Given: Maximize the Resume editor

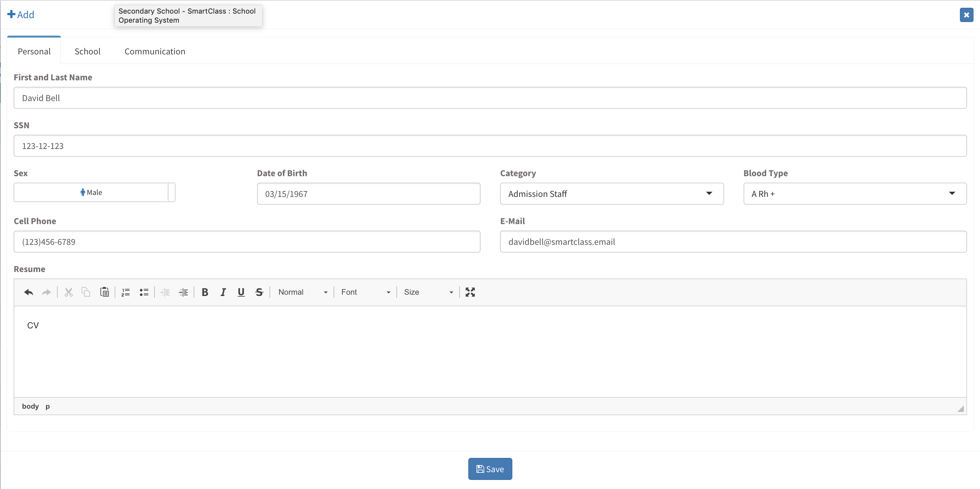Looking at the screenshot, I should 470,292.
